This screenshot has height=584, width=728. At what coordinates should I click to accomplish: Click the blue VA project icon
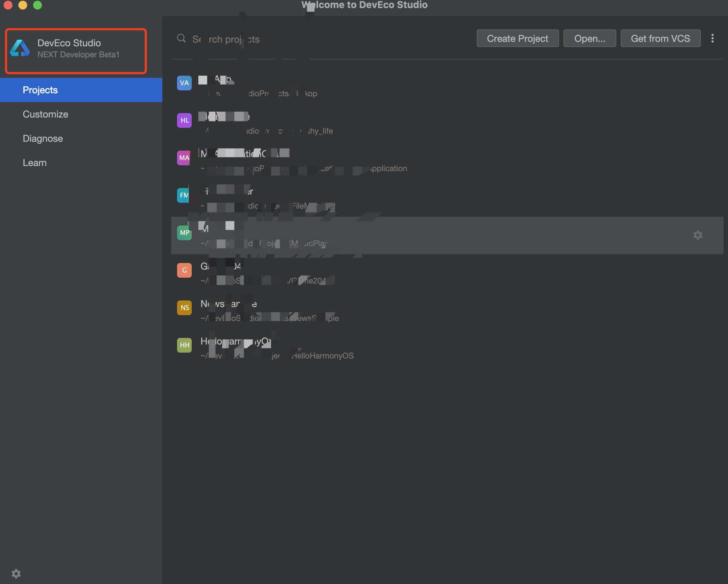point(184,83)
